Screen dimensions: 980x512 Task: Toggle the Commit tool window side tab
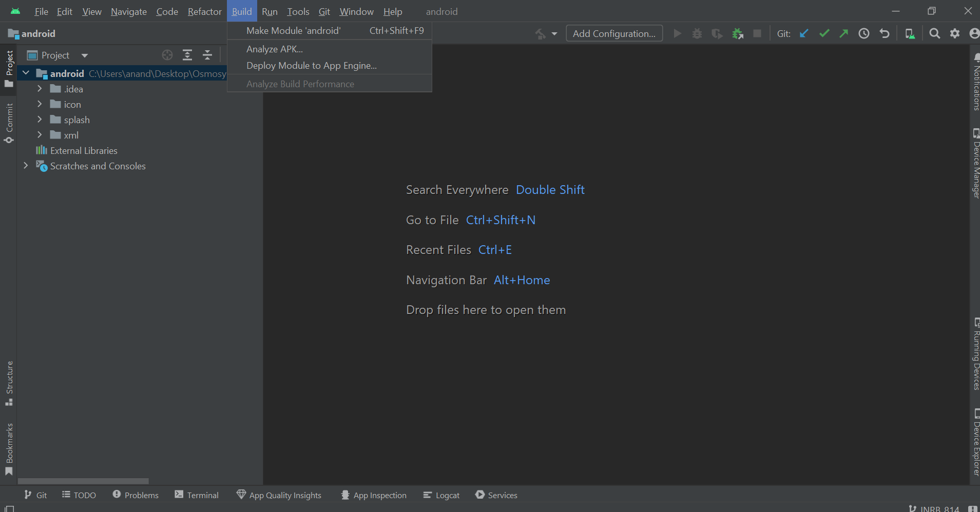[x=9, y=123]
